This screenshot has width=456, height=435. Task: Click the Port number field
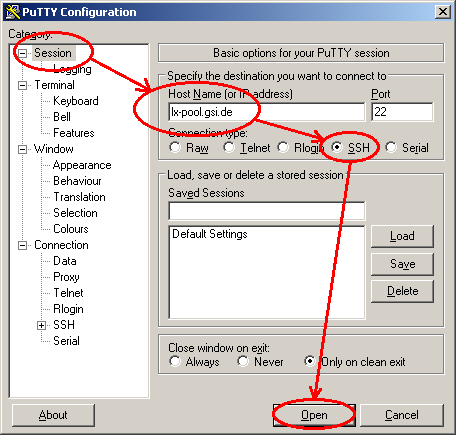point(402,112)
